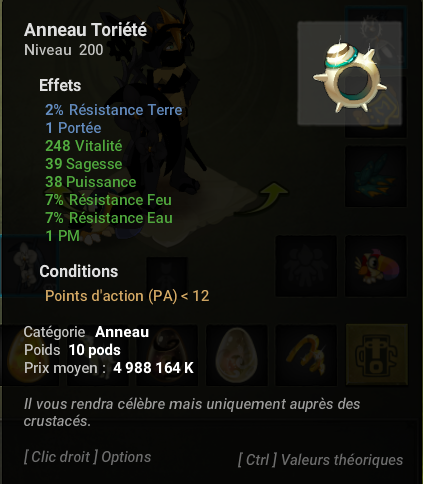This screenshot has width=423, height=484.
Task: Select the pale translucent egg Dofus
Action: 237,355
